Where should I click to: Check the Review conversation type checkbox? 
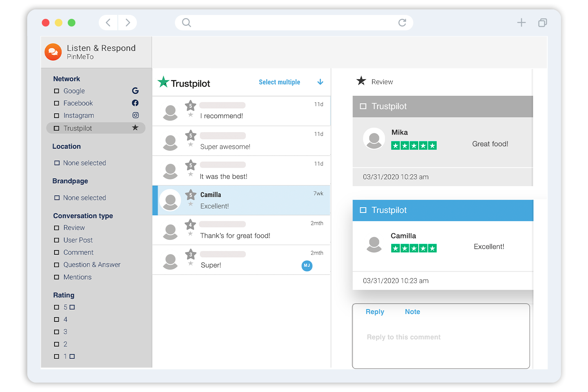pyautogui.click(x=56, y=228)
